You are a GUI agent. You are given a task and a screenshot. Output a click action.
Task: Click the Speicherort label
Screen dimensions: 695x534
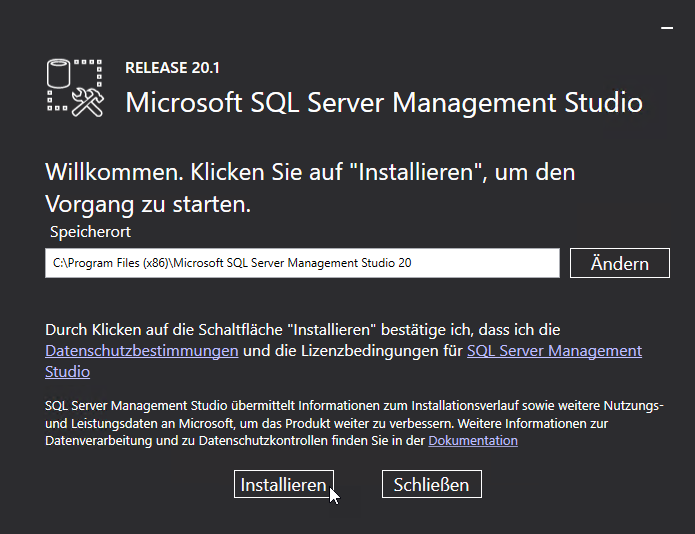(x=91, y=232)
